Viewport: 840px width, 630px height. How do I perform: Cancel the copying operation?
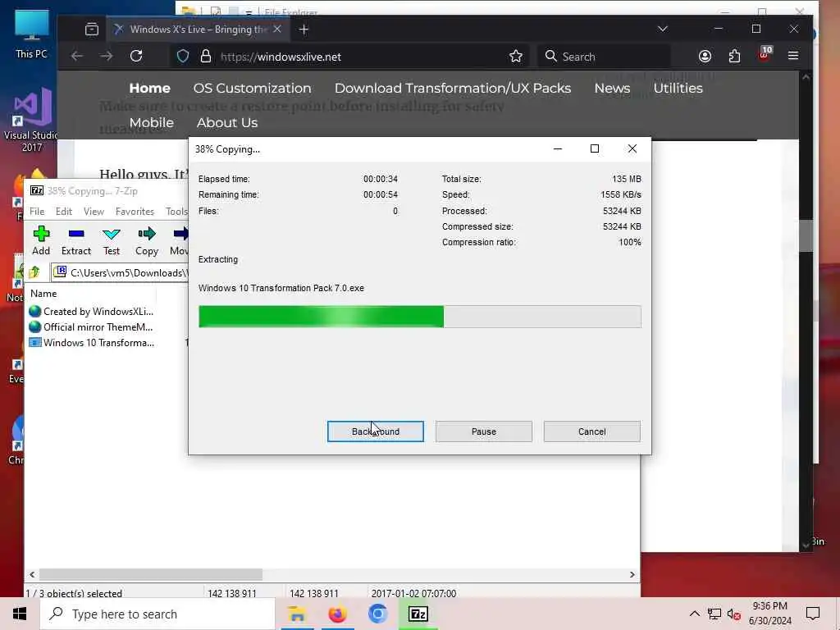592,431
